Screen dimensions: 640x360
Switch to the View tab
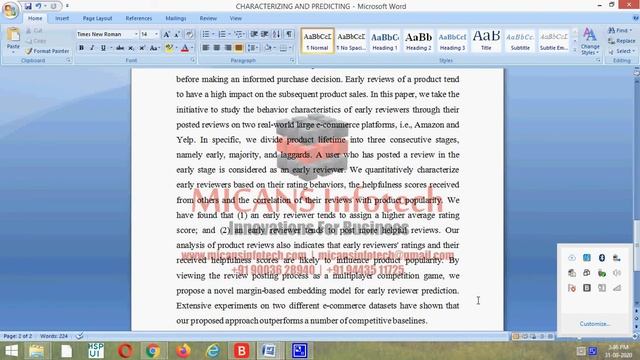point(236,18)
